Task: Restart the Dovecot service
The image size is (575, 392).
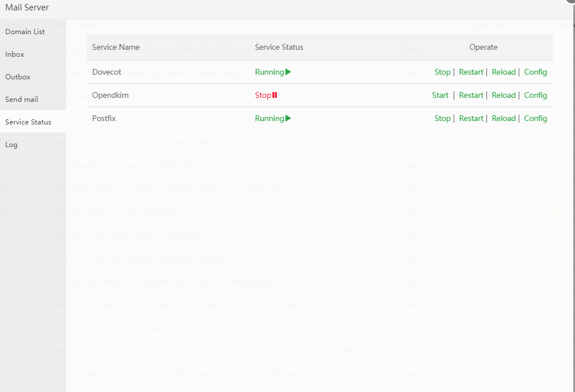Action: [471, 72]
